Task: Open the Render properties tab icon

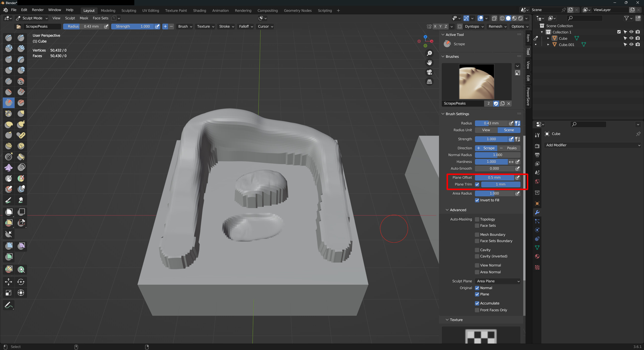Action: click(537, 146)
